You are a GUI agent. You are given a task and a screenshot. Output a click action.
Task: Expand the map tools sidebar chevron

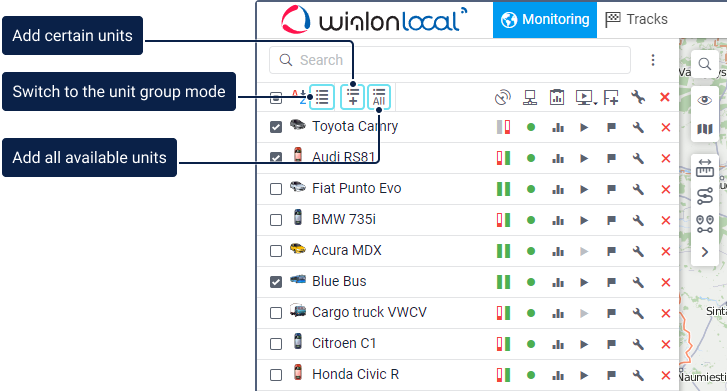coord(705,252)
